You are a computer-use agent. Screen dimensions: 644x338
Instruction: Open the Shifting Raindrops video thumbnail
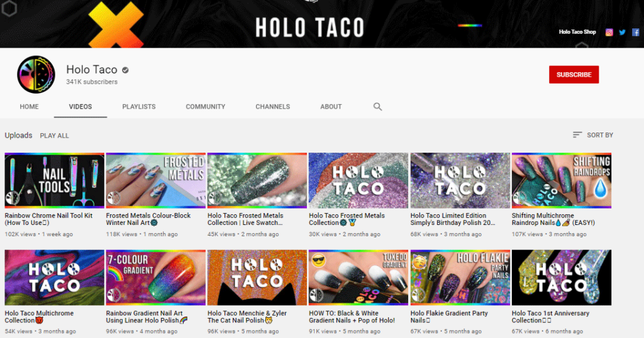coord(561,180)
